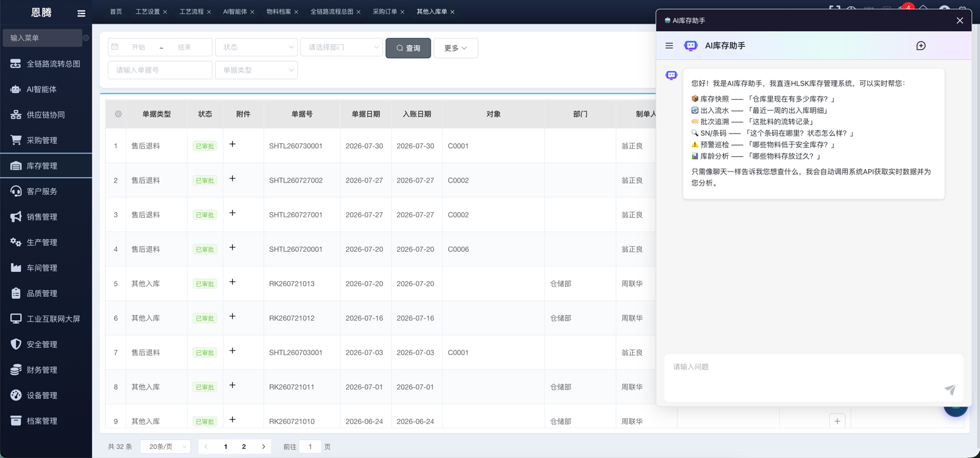Close the AI库存助手 panel
Viewport: 980px width, 458px height.
[x=960, y=21]
